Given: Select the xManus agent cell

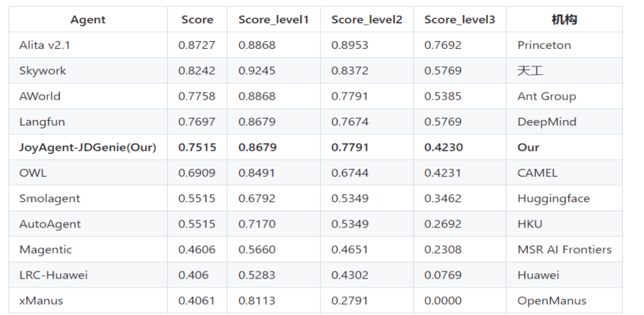Looking at the screenshot, I should [x=88, y=300].
